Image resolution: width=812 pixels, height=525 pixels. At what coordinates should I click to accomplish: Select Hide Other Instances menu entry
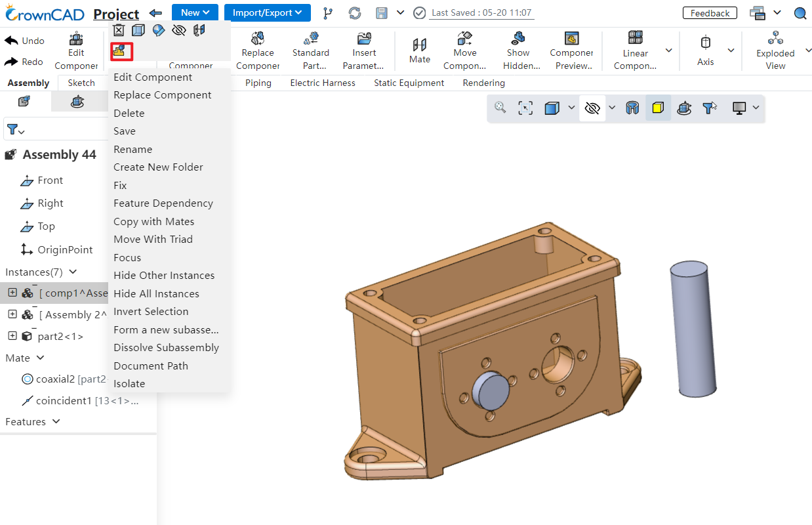(x=164, y=275)
